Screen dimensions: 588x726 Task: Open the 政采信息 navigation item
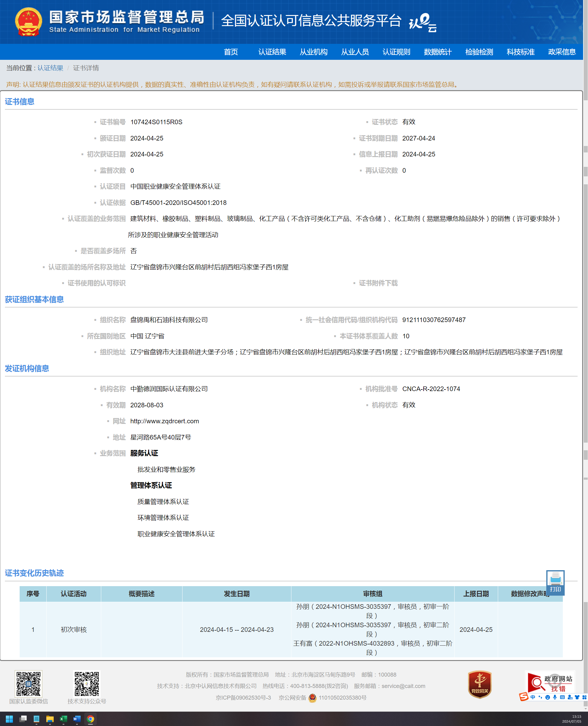[x=562, y=52]
